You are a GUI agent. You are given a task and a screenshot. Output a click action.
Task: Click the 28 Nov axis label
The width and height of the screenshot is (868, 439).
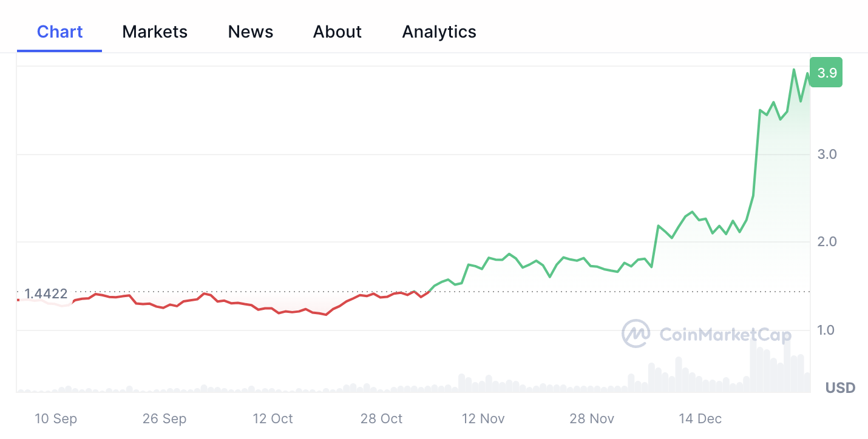(x=592, y=418)
